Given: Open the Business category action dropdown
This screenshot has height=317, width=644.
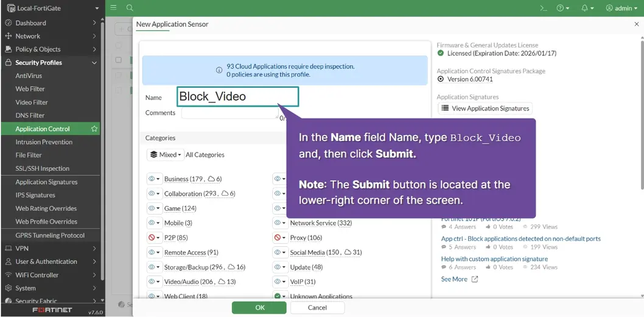Looking at the screenshot, I should tap(155, 179).
